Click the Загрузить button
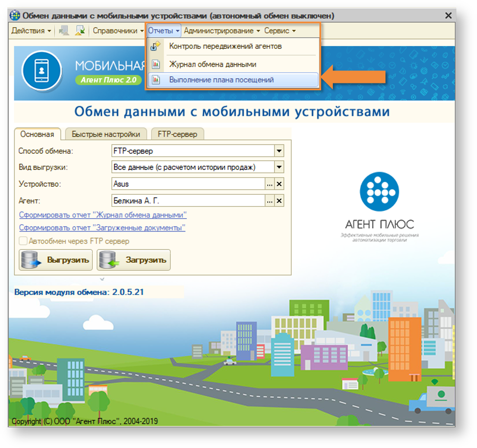 click(133, 260)
